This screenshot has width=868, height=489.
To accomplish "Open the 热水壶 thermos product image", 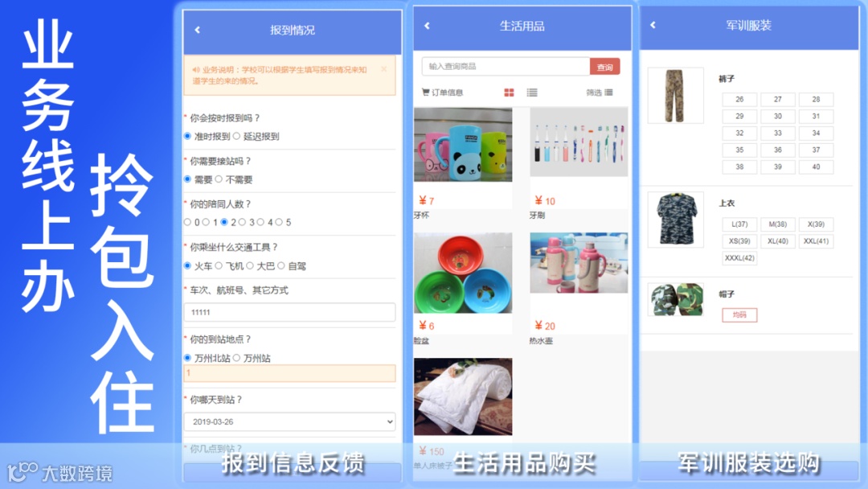I will tap(579, 262).
